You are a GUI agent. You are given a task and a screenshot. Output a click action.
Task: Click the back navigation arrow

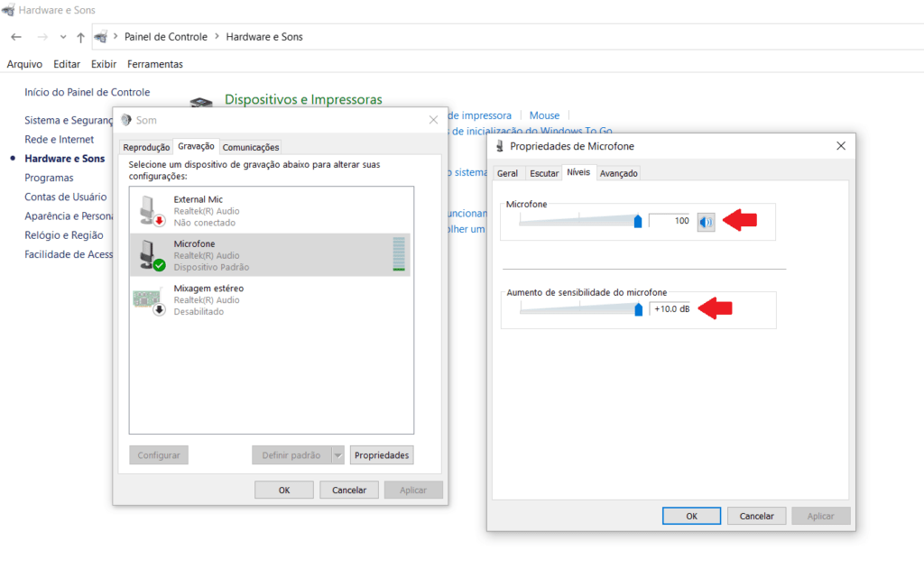click(x=15, y=36)
